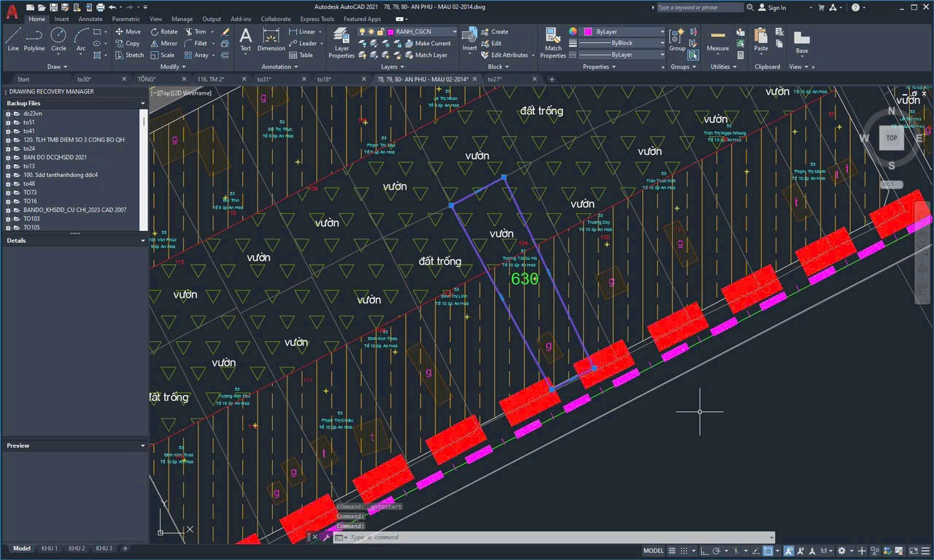Select the Line drawing tool
Viewport: 934px width, 560px height.
(x=13, y=39)
